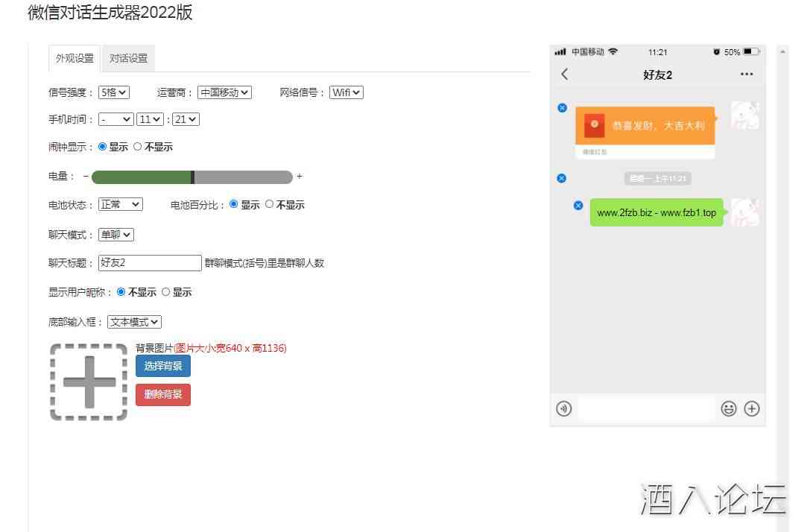Screen dimensions: 810x532
Task: Open the 对话设置 tab
Action: (x=129, y=58)
